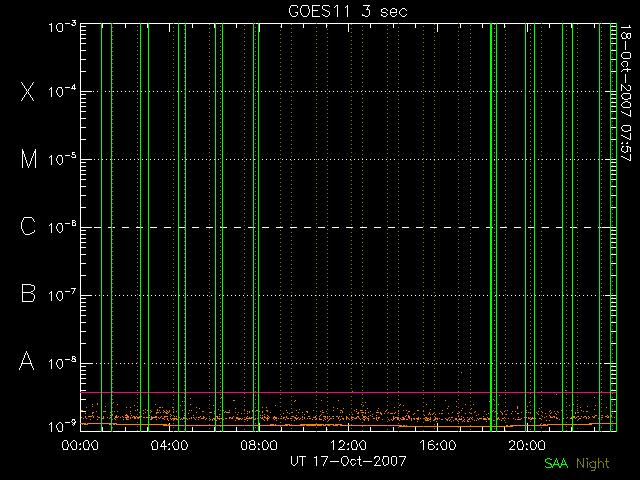Click the M flare class label

(29, 159)
